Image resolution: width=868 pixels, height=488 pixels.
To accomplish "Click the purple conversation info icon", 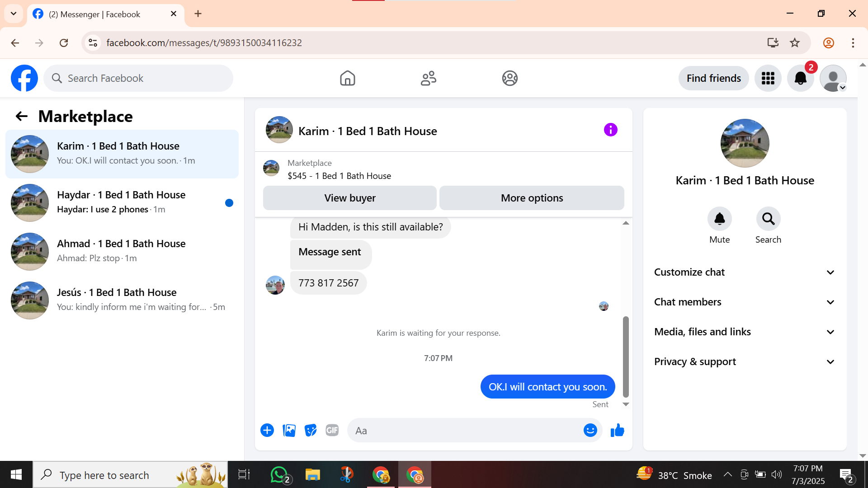I will tap(610, 130).
